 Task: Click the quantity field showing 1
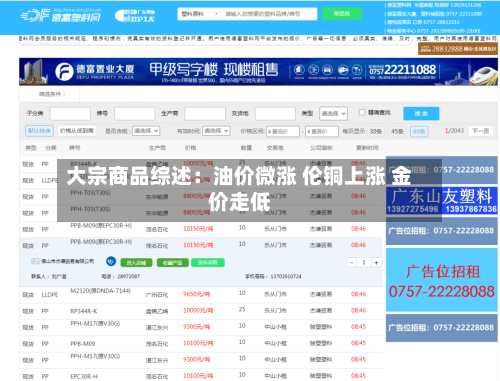(x=364, y=263)
